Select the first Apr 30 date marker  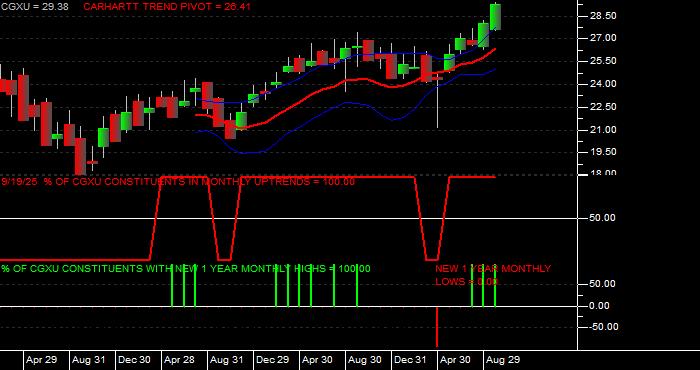(x=317, y=360)
